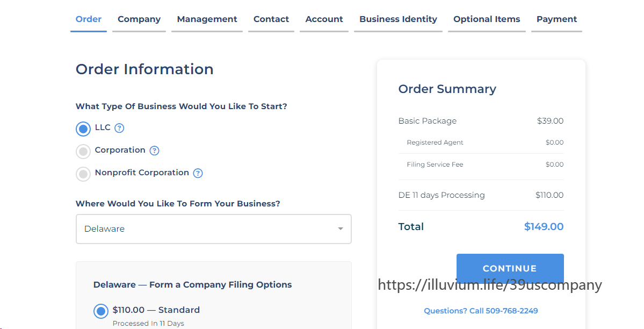This screenshot has width=644, height=329.
Task: Jump to the Payment tab
Action: pos(556,19)
